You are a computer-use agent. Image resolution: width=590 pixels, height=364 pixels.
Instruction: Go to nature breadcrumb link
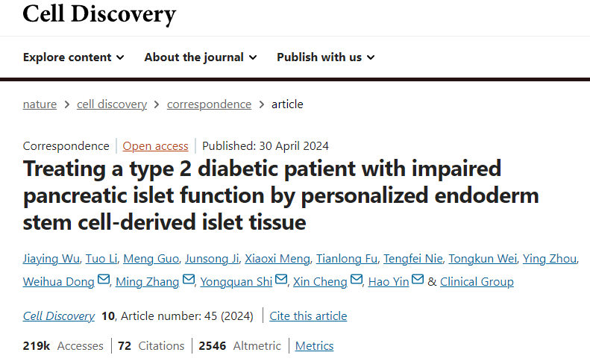pos(40,104)
